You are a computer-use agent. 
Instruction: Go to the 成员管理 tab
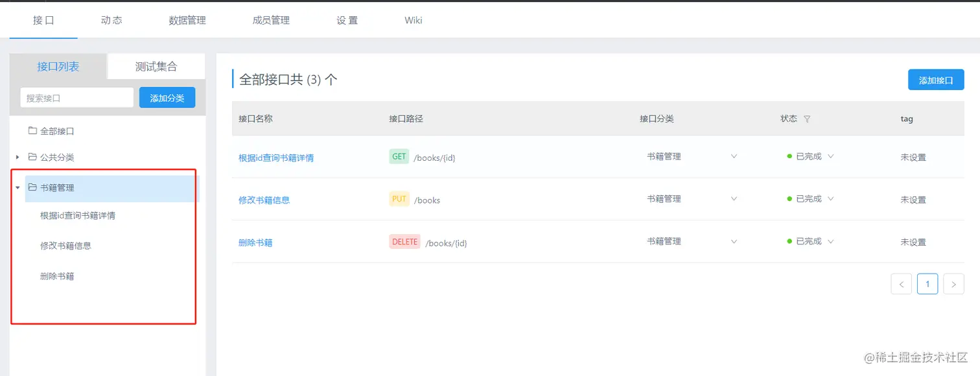tap(271, 20)
